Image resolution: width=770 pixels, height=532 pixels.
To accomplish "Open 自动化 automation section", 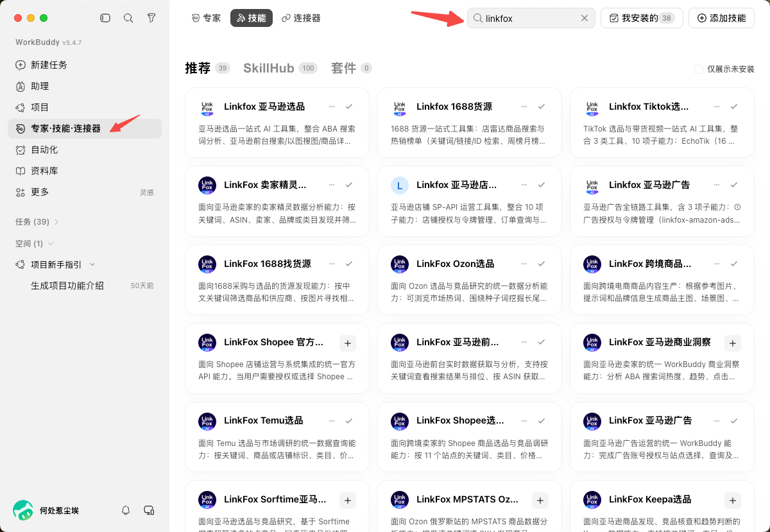I will (x=85, y=150).
